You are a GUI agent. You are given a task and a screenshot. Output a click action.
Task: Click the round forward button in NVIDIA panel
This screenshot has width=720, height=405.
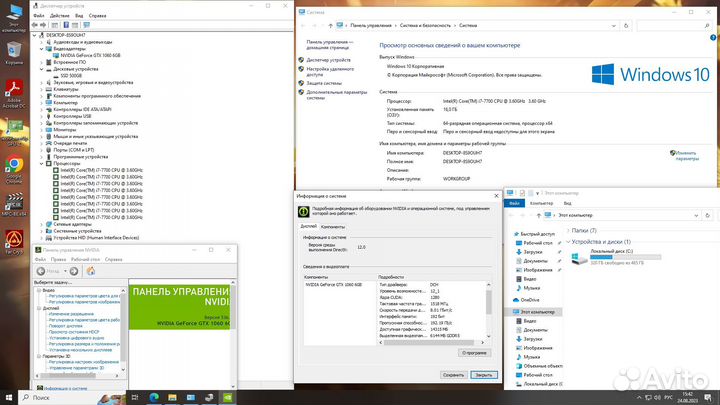coord(74,271)
